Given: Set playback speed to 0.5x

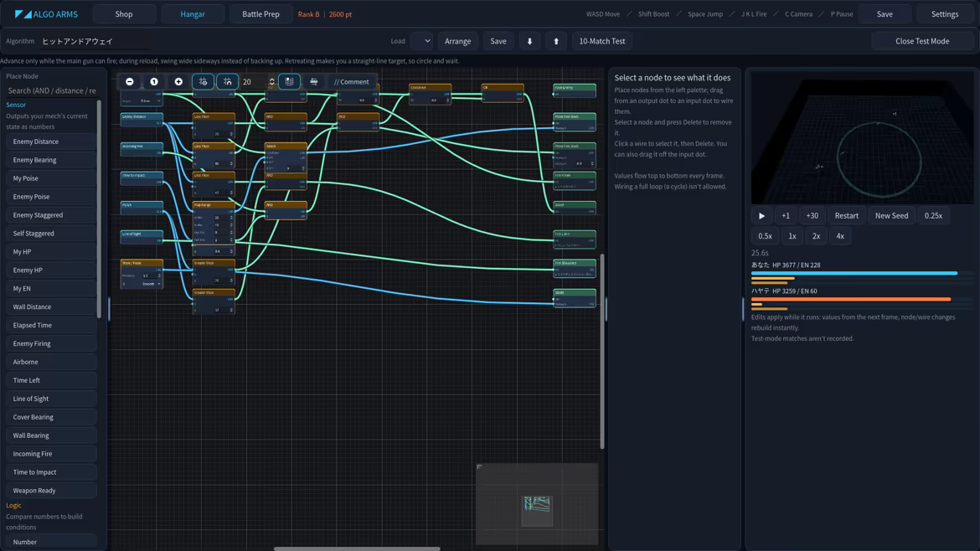Looking at the screenshot, I should click(x=765, y=236).
